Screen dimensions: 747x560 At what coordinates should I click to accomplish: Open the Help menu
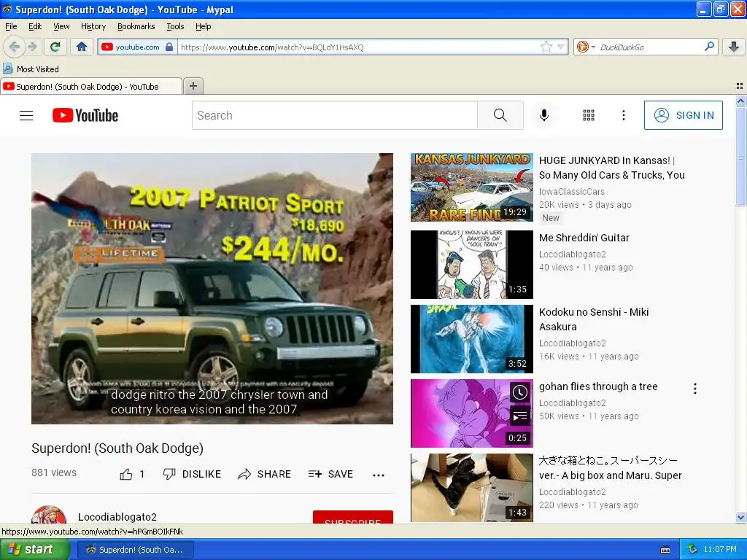[204, 26]
